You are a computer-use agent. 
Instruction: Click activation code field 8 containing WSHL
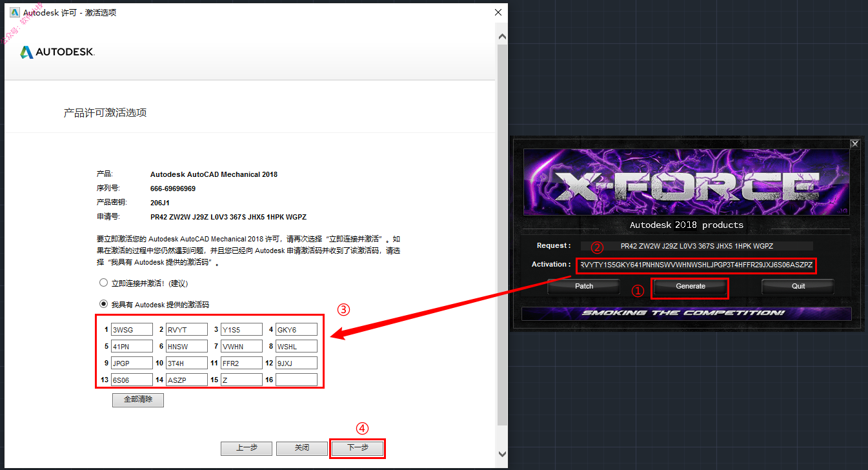[296, 346]
